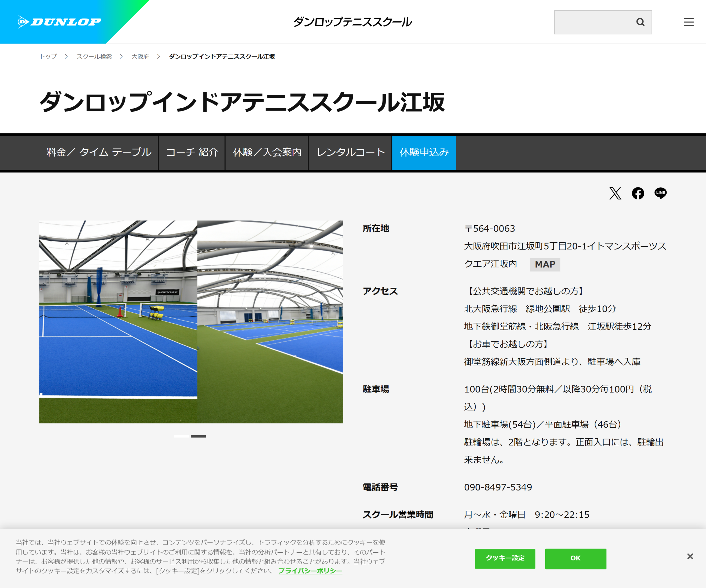Click the text 御堂筋線新大阪方面側道より、駐車場へ入庫
Viewport: 706px width, 588px height.
552,362
